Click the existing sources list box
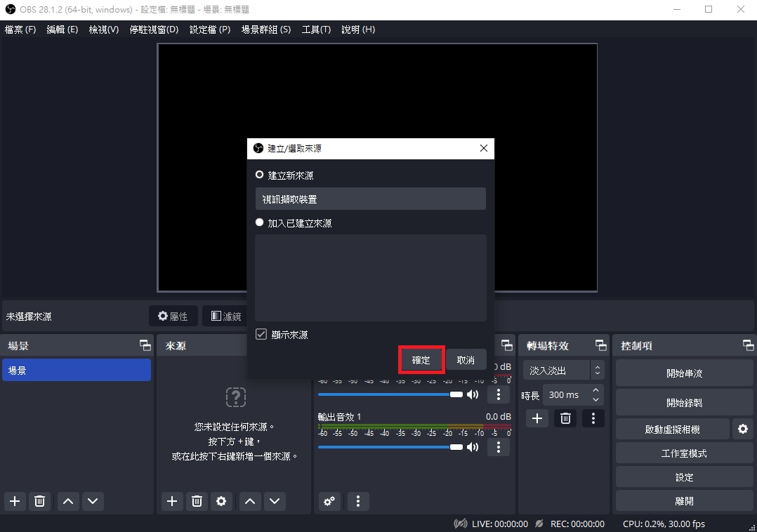The height and width of the screenshot is (532, 757). pyautogui.click(x=370, y=278)
